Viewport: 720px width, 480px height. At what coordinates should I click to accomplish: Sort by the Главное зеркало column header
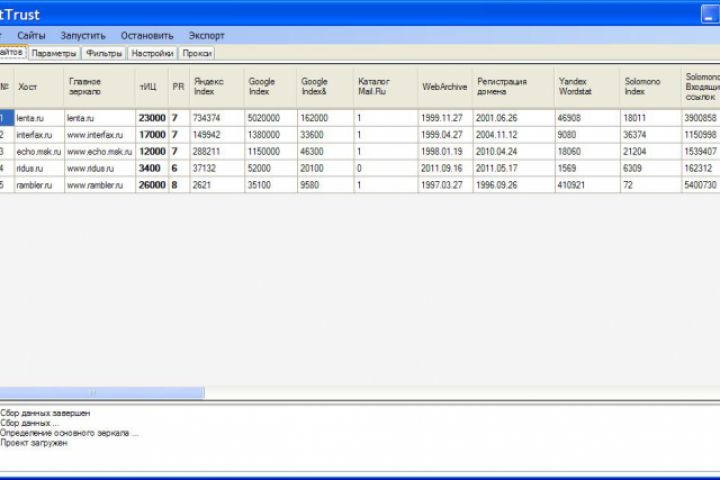100,86
